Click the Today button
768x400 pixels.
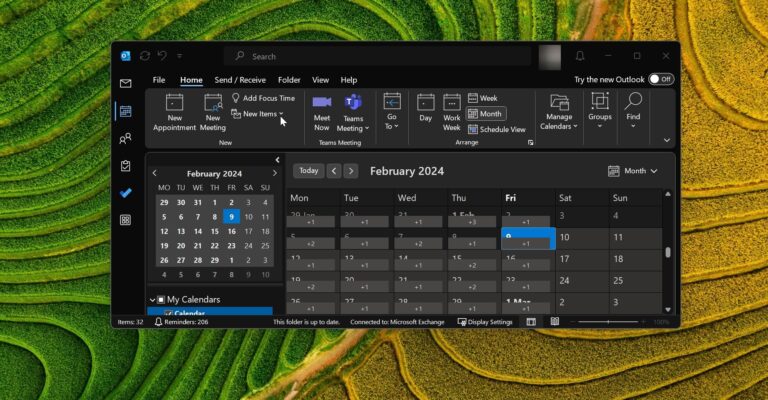click(309, 171)
